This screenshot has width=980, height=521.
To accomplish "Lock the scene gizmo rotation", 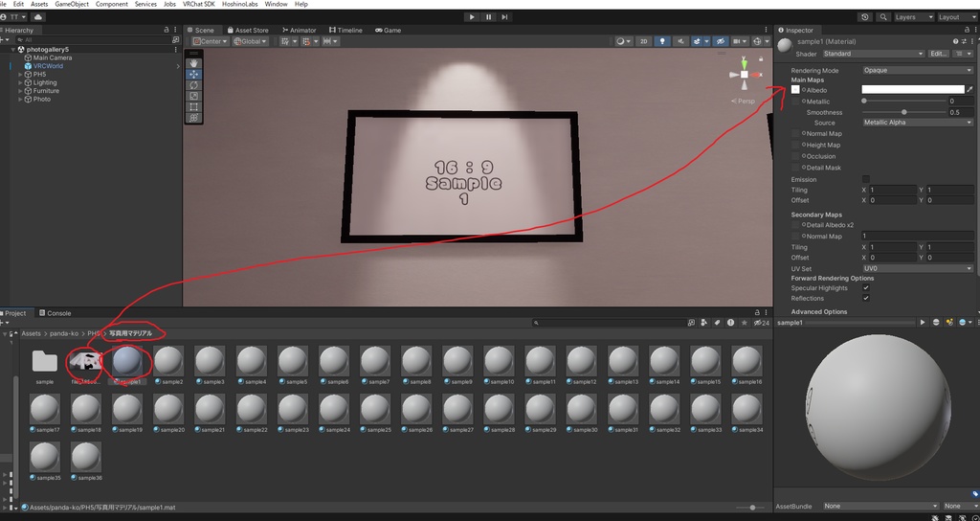I will coord(761,58).
